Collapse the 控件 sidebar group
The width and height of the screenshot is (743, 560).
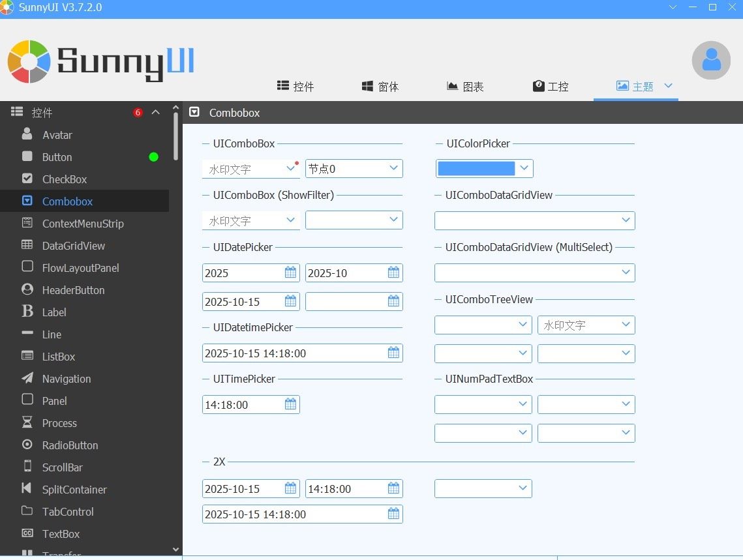pos(155,112)
